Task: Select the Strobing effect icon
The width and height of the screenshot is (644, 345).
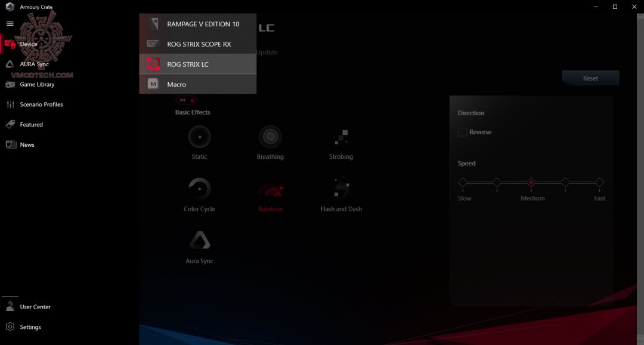Action: [341, 137]
